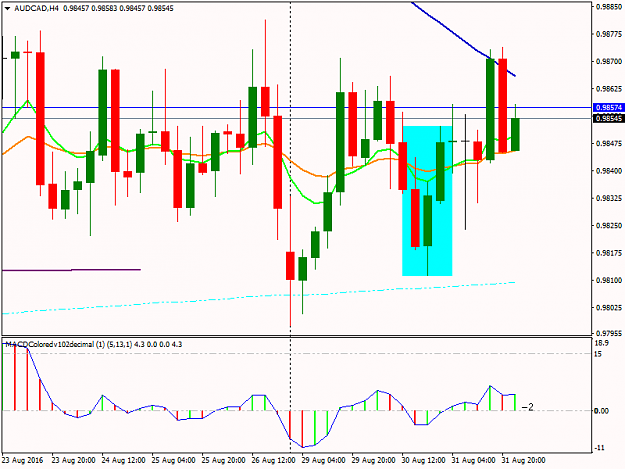The image size is (625, 469).
Task: Click the '30 Aug 12:00' time label
Action: (x=423, y=460)
